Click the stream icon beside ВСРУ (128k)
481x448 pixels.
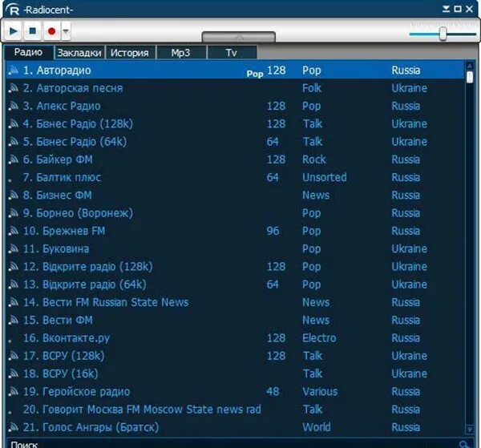coord(13,356)
